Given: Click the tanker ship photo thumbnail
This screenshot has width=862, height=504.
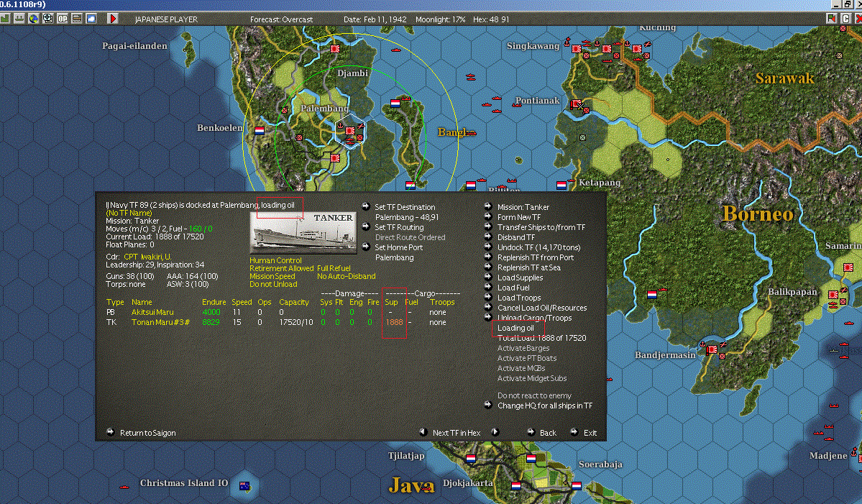Looking at the screenshot, I should pos(303,233).
